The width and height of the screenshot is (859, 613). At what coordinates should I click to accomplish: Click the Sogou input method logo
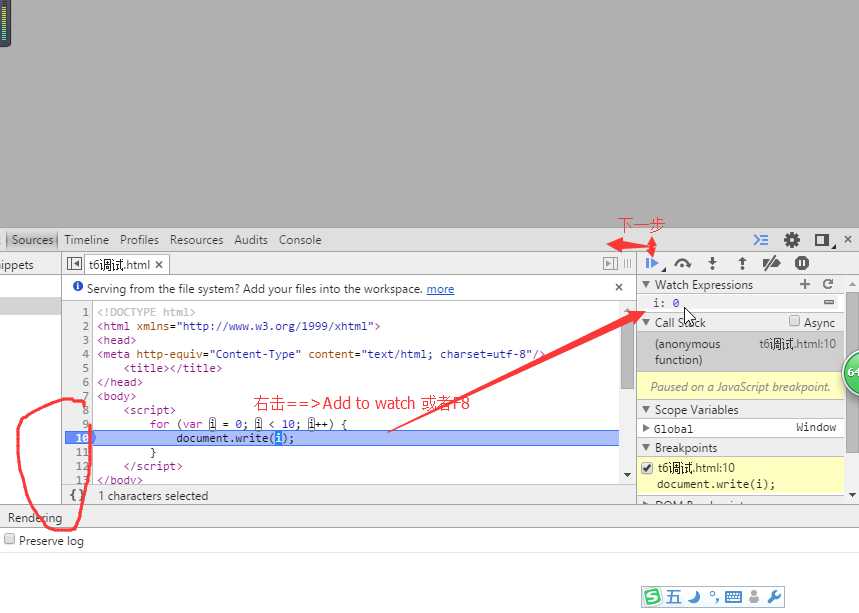tap(653, 597)
